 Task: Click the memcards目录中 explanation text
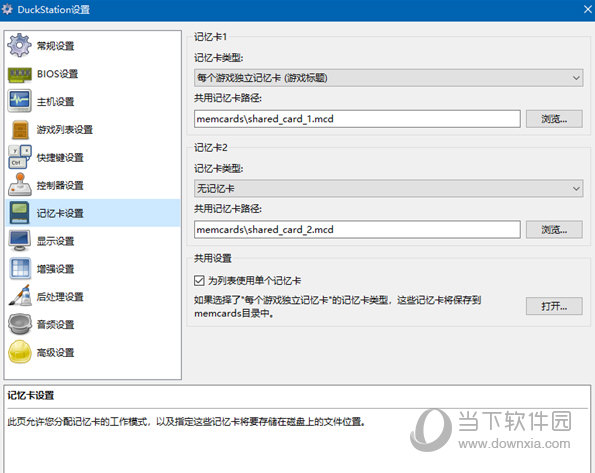pos(337,307)
